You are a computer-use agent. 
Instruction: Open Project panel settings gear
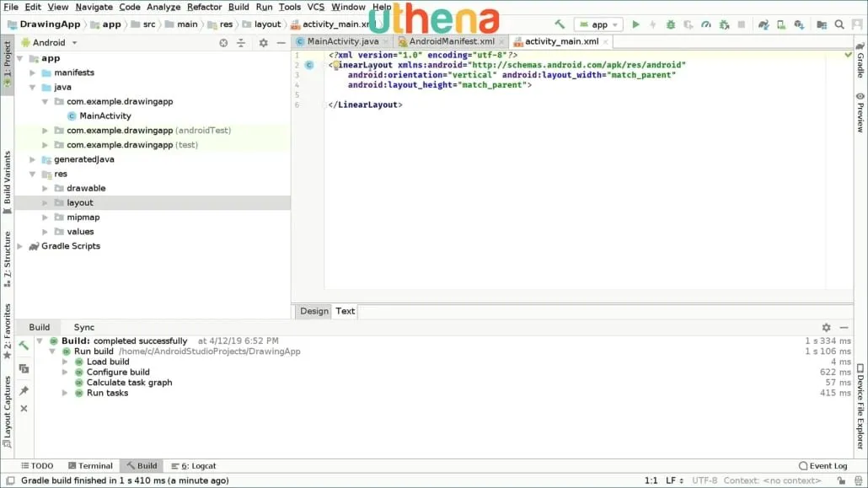click(264, 43)
